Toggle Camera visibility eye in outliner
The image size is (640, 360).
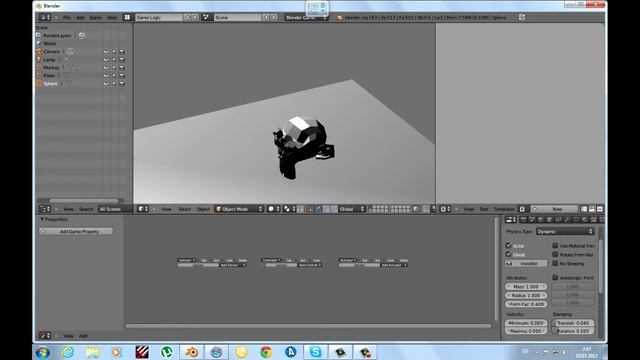[106, 51]
